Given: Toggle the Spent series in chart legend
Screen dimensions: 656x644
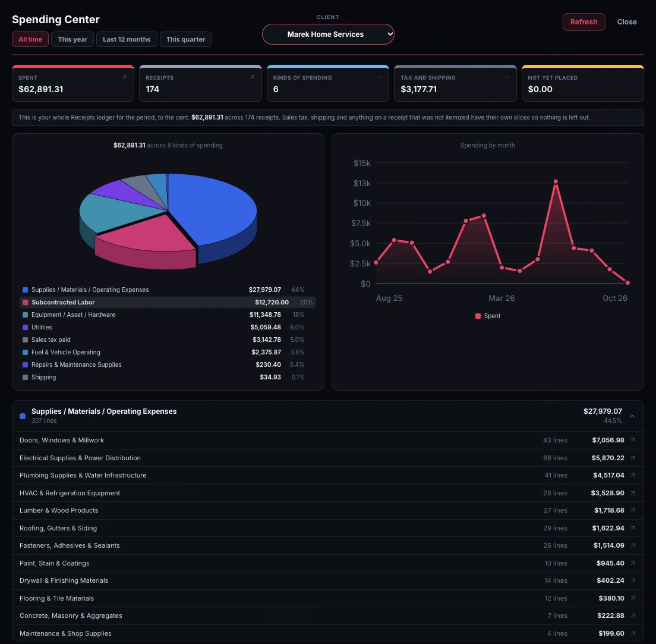Looking at the screenshot, I should 487,316.
